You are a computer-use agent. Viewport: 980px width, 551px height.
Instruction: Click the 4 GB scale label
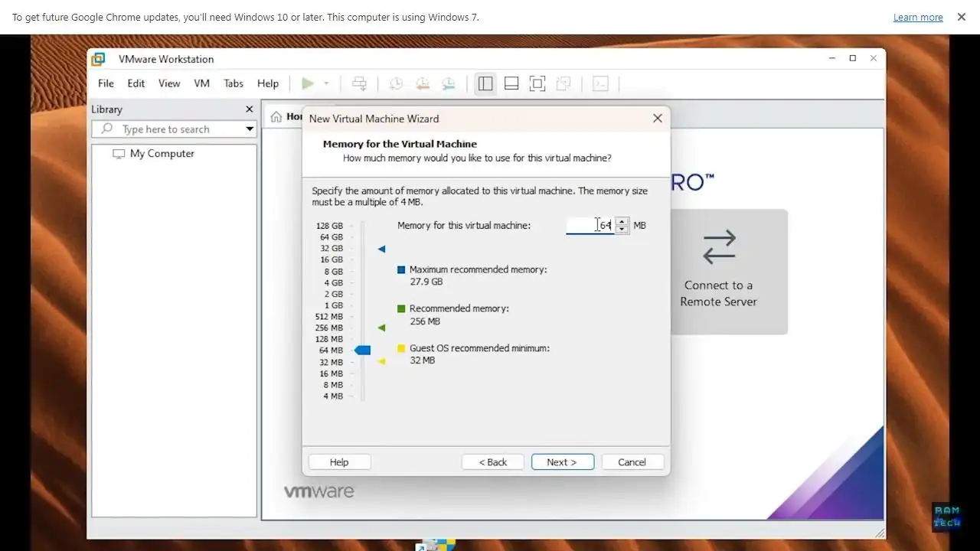click(x=334, y=283)
